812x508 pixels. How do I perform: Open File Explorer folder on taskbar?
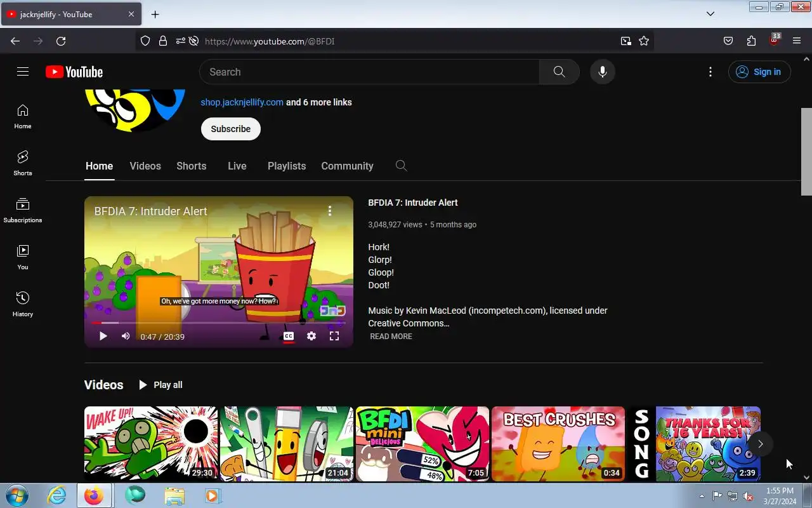(x=174, y=495)
